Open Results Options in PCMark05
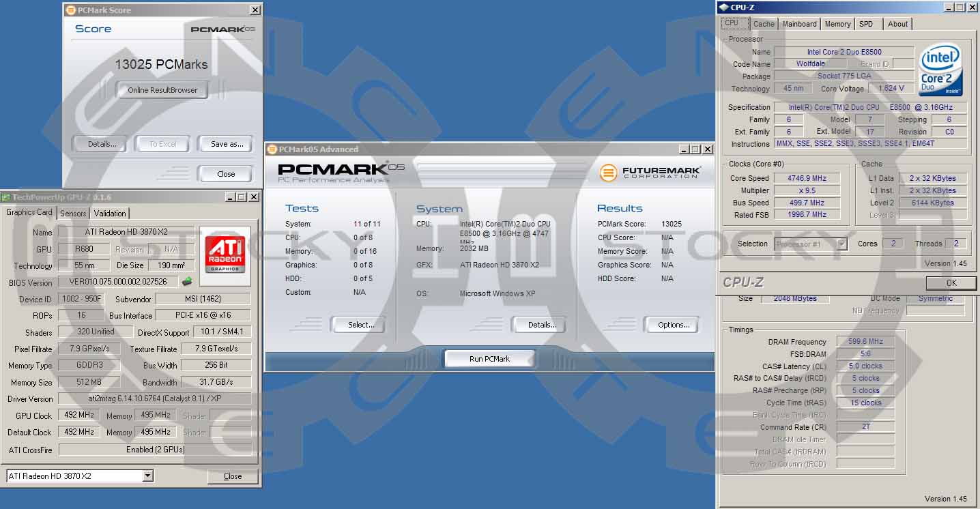The image size is (980, 509). pos(673,325)
